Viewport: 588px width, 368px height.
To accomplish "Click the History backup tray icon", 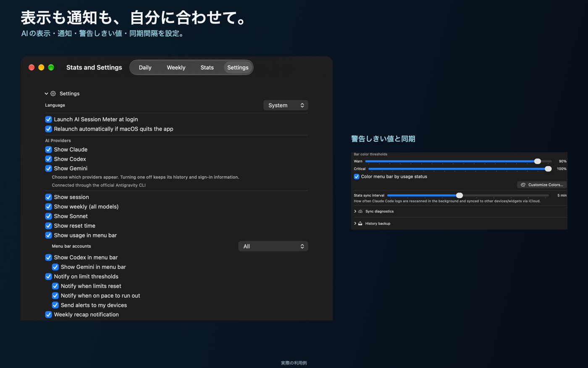I will pos(360,223).
